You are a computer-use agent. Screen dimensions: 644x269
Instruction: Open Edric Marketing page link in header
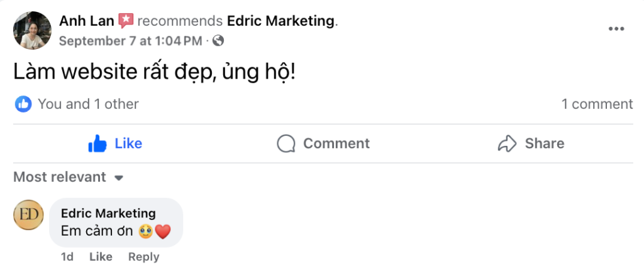[x=280, y=21]
